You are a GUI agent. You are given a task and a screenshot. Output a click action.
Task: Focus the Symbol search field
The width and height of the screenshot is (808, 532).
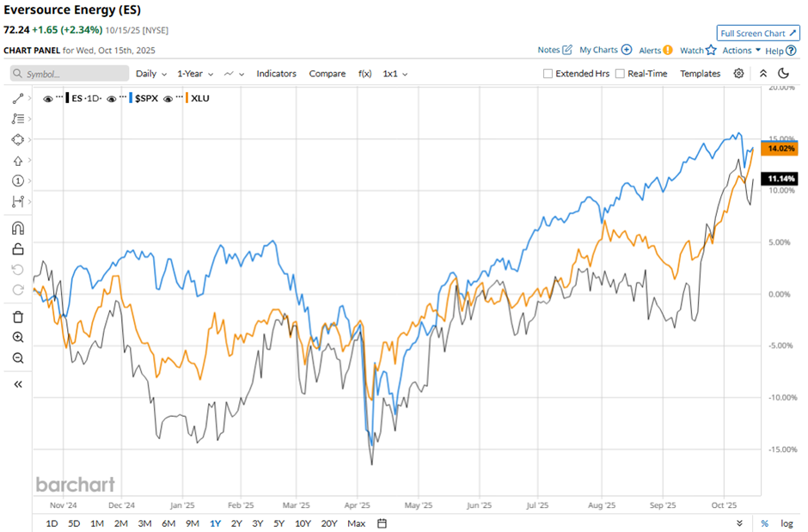[70, 74]
